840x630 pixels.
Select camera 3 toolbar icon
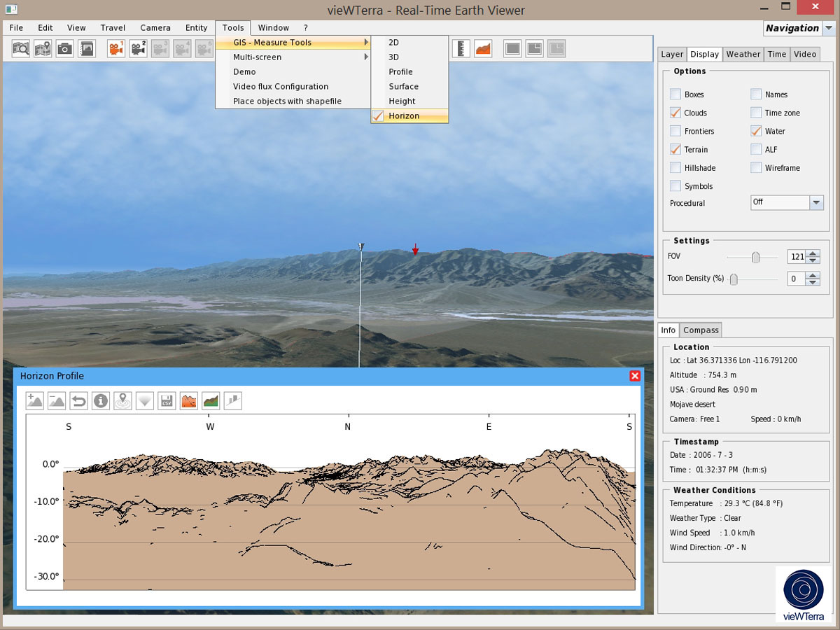click(160, 48)
